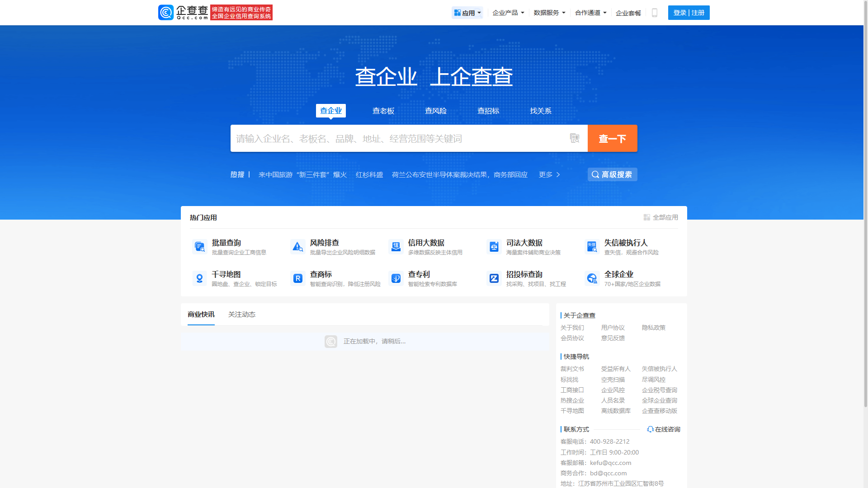868x488 pixels.
Task: Click the mobile phone icon in header
Action: pos(654,13)
